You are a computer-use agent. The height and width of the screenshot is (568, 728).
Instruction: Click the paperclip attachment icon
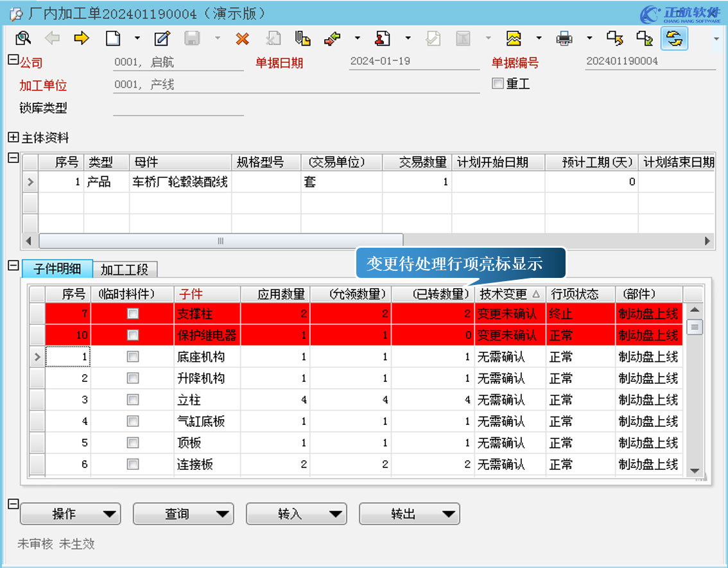(x=303, y=38)
